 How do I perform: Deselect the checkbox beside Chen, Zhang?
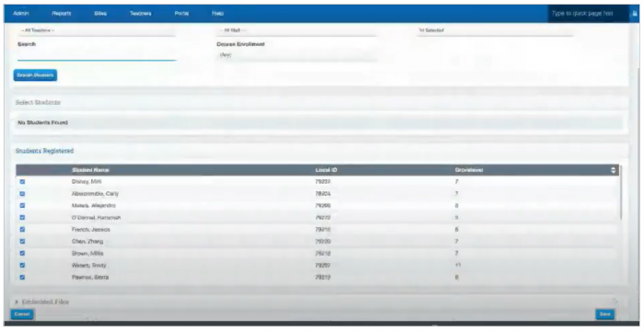coord(22,242)
